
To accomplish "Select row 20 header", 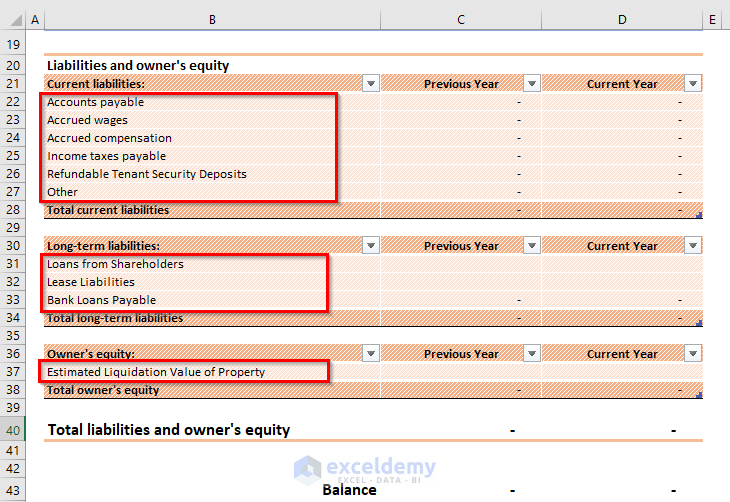I will [x=13, y=65].
